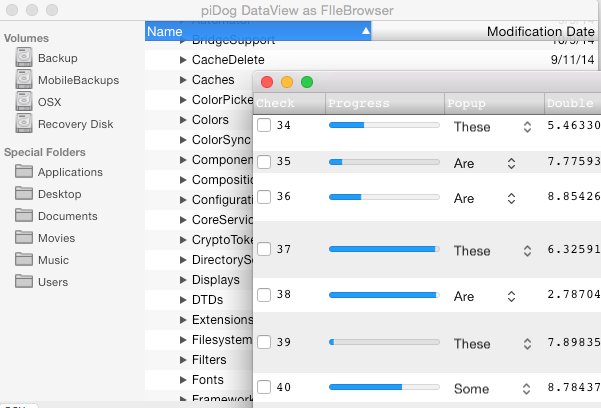Click the value 8.85426 in row 36
The image size is (601, 408).
[x=574, y=196]
